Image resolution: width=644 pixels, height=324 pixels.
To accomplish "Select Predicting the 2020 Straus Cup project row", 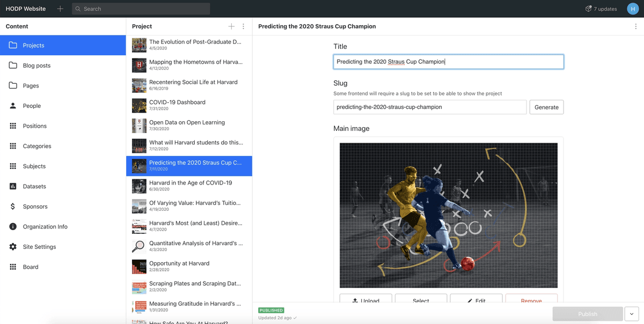I will coord(189,166).
